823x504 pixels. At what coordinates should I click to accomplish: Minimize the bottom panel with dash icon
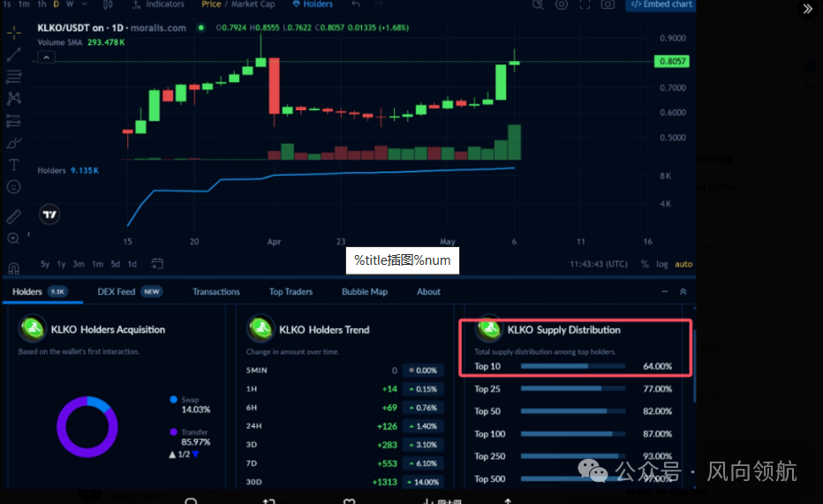[664, 291]
